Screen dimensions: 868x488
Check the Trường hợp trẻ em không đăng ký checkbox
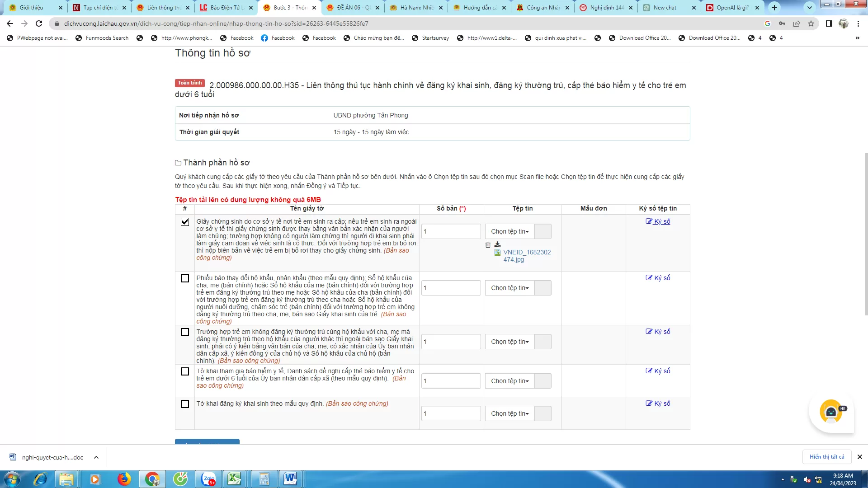pos(185,332)
